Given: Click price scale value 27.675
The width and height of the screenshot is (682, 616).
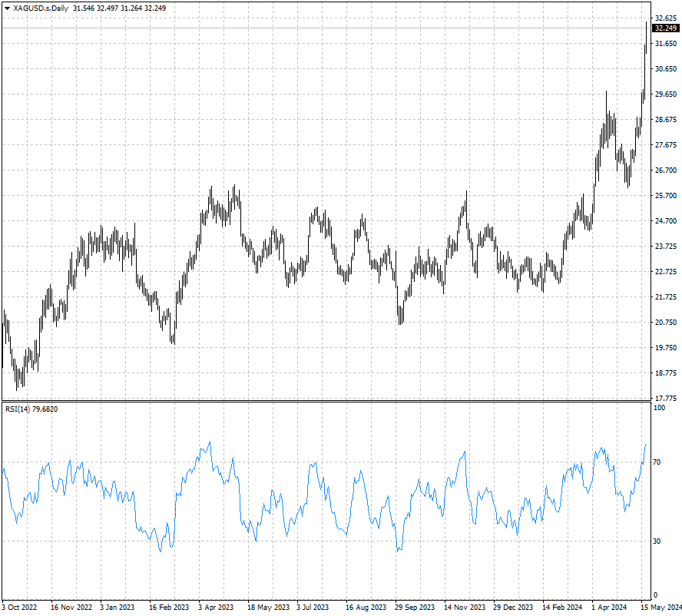Looking at the screenshot, I should click(x=666, y=145).
